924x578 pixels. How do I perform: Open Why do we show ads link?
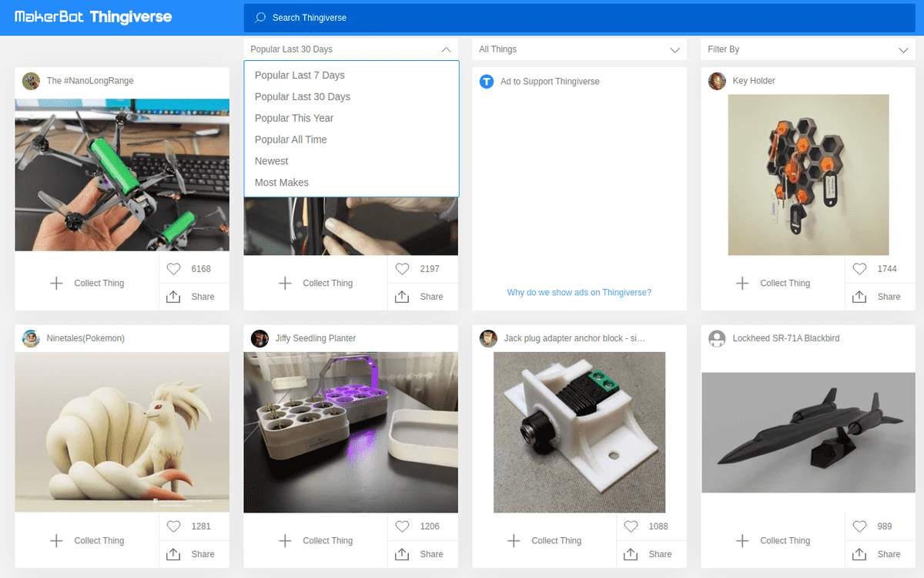[579, 293]
